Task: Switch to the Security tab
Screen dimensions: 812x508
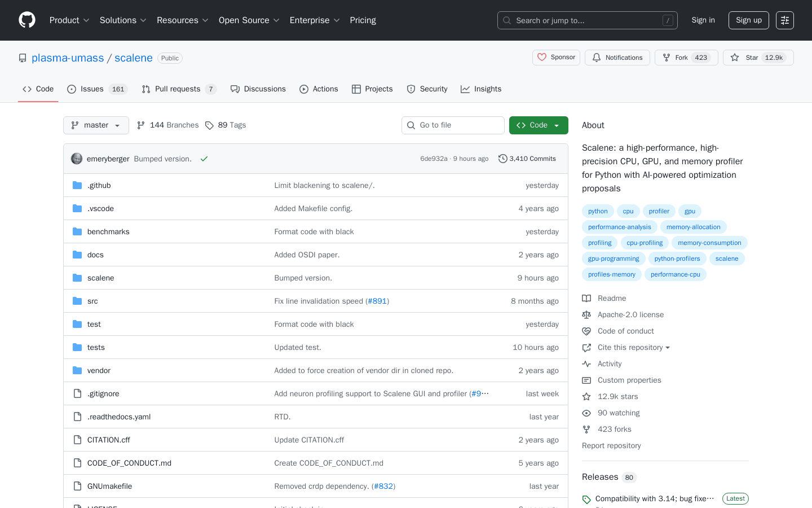Action: click(427, 89)
